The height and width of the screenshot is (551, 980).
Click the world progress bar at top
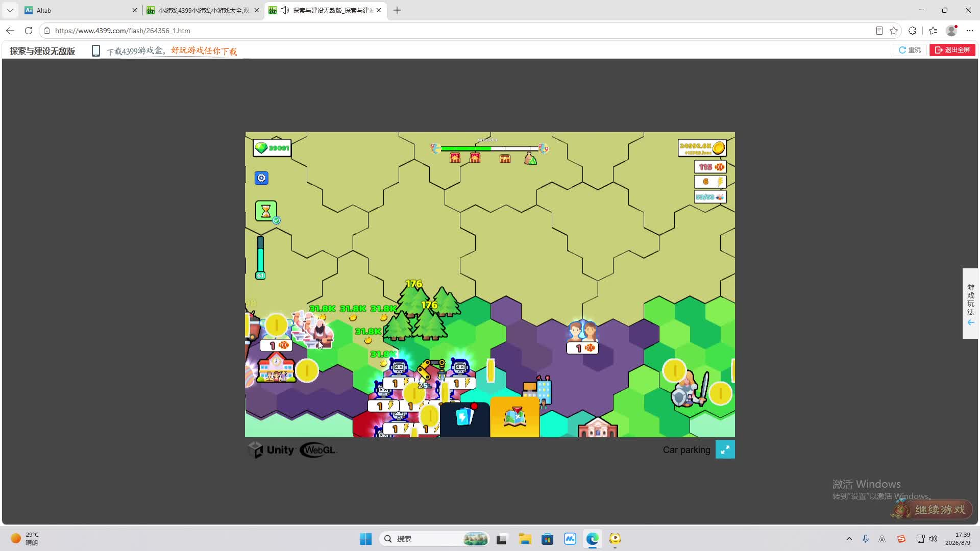[x=489, y=148]
